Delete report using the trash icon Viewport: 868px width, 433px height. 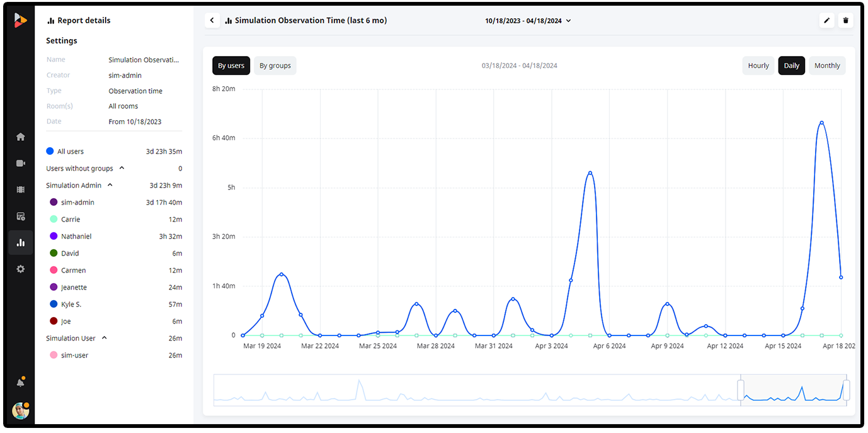pyautogui.click(x=845, y=21)
